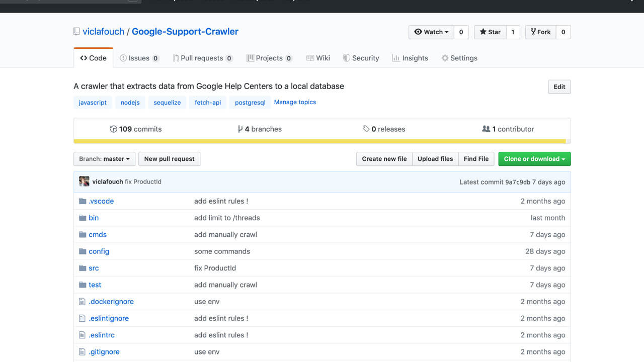The width and height of the screenshot is (644, 362).
Task: View the 1 contributor
Action: [508, 129]
